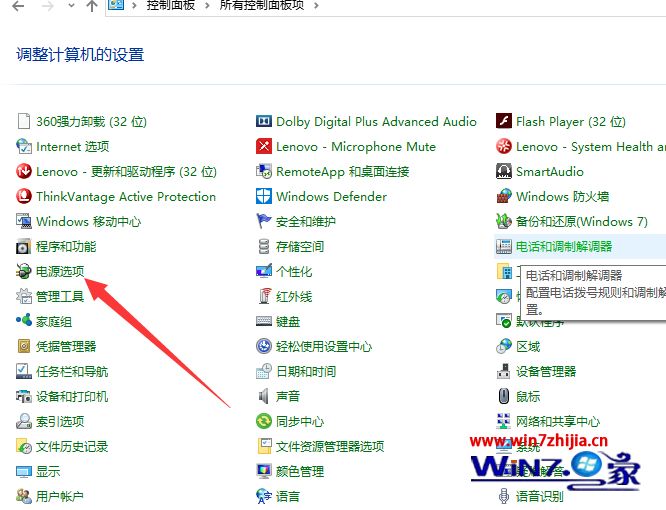The image size is (666, 510).
Task: Open the 颜色管理 icon
Action: click(x=264, y=471)
